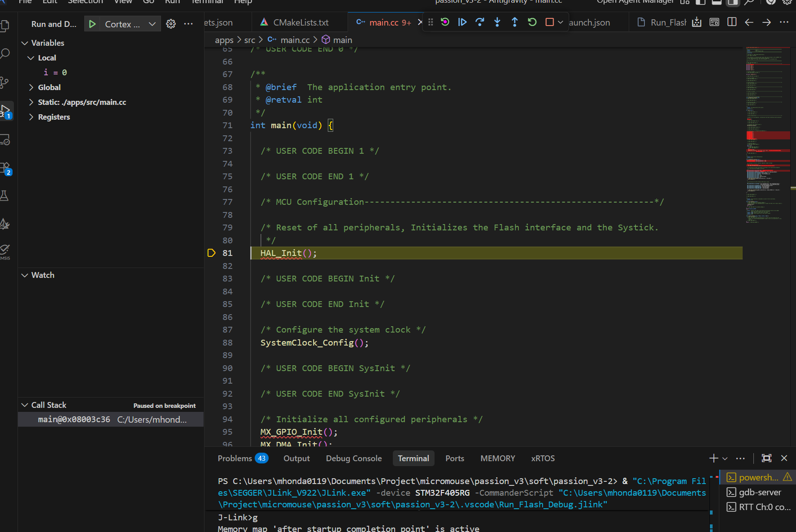Open the Testing flask view
Screen dimensions: 796x532
pyautogui.click(x=5, y=195)
